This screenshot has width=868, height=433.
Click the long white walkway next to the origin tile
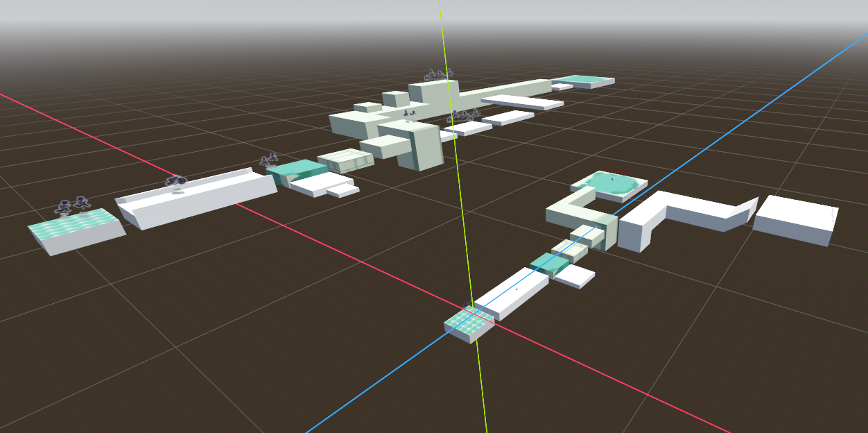pyautogui.click(x=512, y=294)
